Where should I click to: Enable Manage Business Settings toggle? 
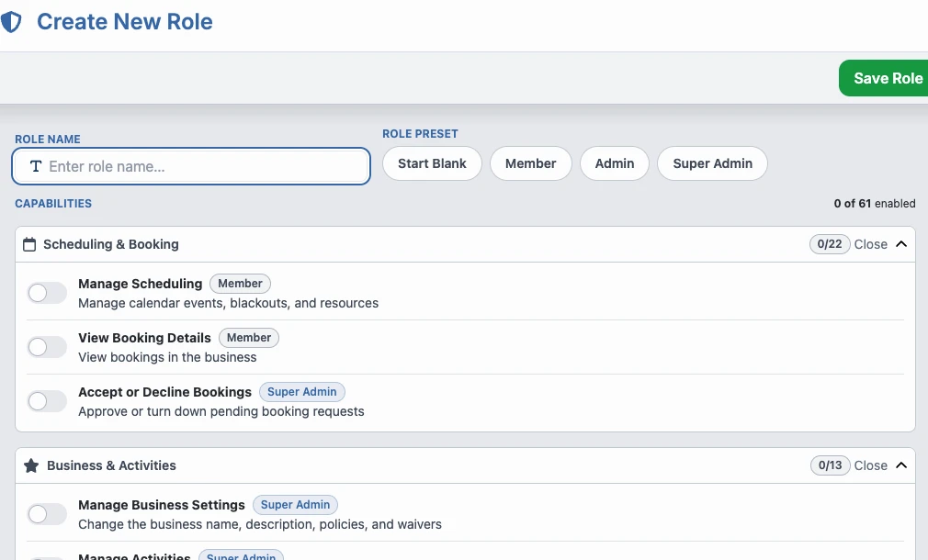pyautogui.click(x=48, y=514)
